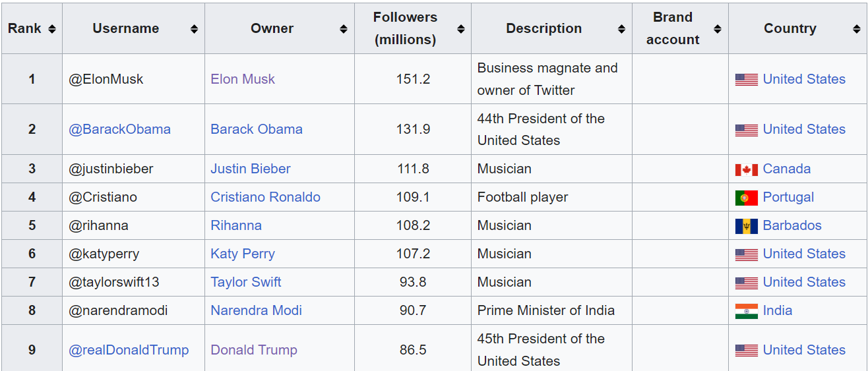
Task: Open Elon Musk owner link
Action: 242,79
